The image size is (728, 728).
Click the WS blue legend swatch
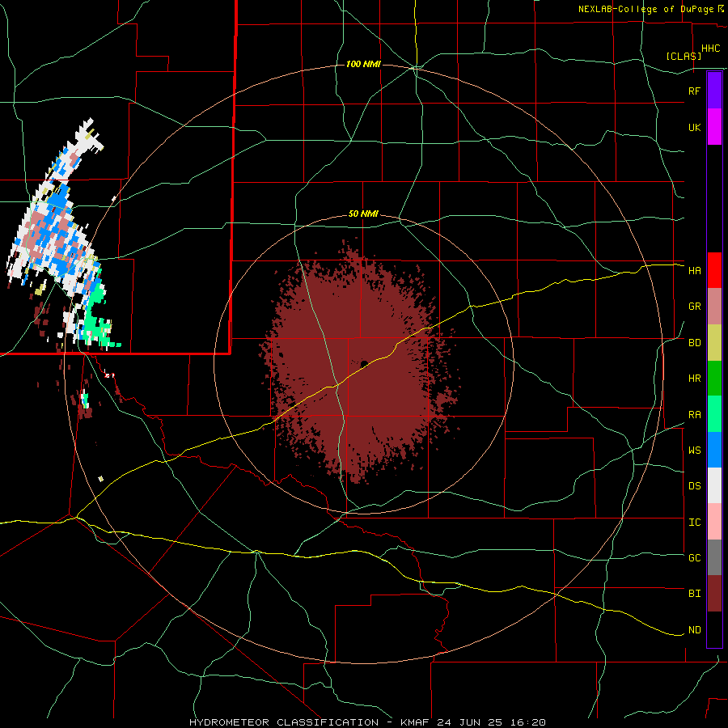pyautogui.click(x=714, y=450)
